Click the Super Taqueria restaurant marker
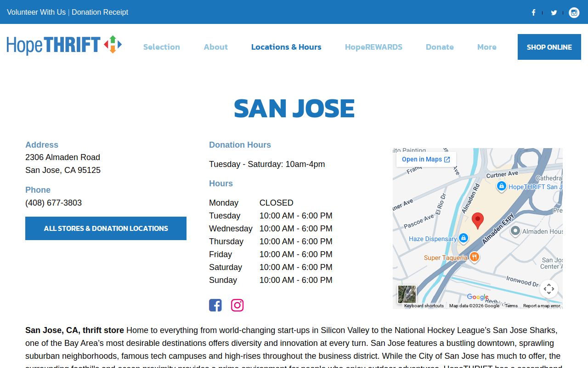This screenshot has height=368, width=588. (x=475, y=257)
